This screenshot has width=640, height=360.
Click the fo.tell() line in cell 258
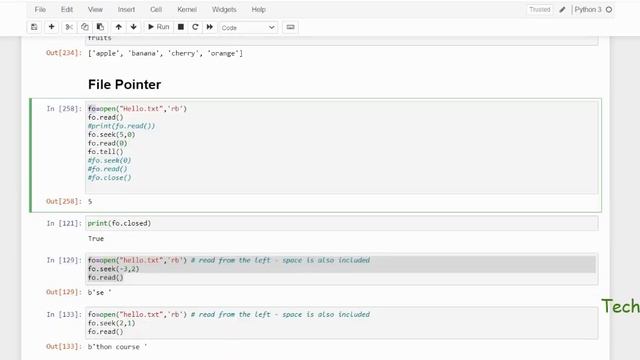pyautogui.click(x=105, y=152)
